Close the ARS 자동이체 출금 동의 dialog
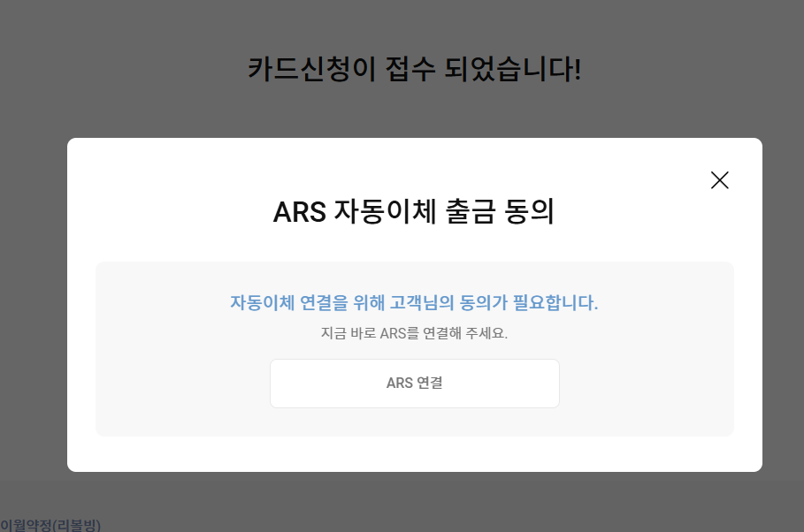Screen dimensions: 804x532 (719, 180)
